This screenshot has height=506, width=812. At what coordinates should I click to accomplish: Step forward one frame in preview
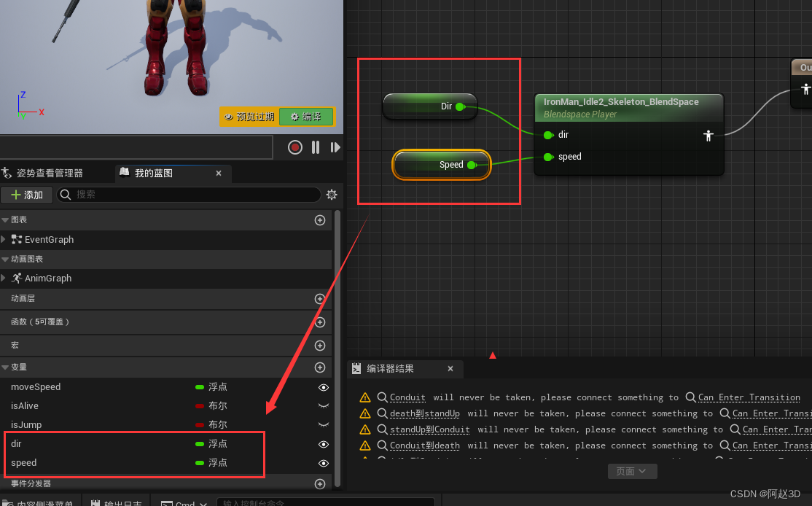(335, 147)
